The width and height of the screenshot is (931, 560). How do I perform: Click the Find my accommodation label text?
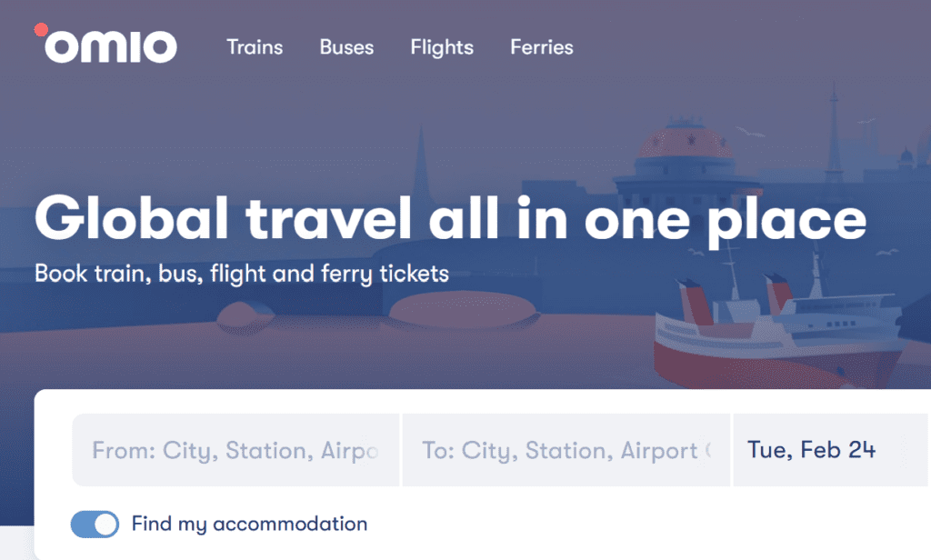tap(249, 525)
